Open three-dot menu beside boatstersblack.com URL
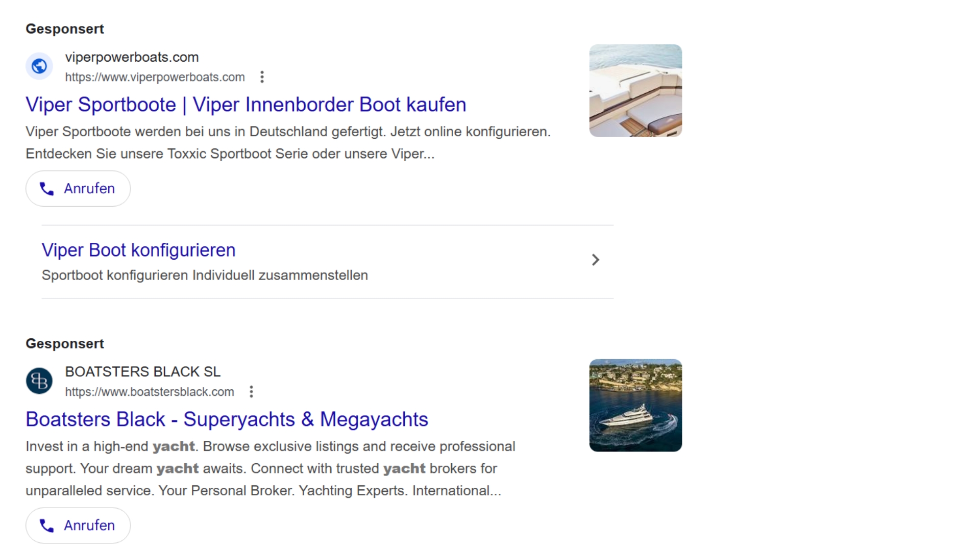Screen dimensions: 980x551 tap(251, 392)
